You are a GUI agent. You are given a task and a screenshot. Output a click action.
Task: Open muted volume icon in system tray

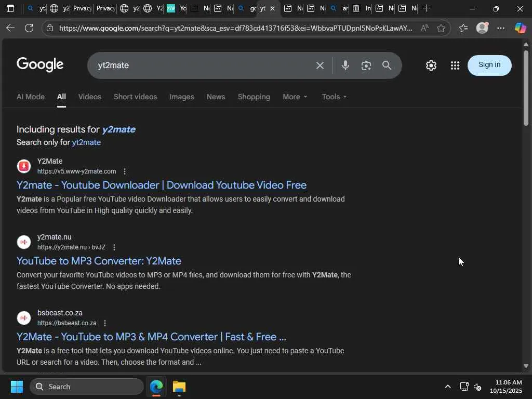(478, 387)
